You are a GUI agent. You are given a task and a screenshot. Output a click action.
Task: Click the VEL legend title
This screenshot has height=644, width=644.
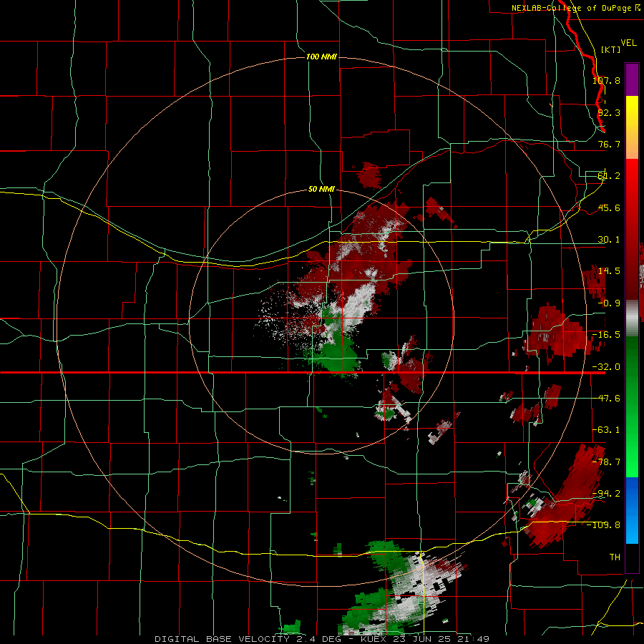[x=628, y=43]
